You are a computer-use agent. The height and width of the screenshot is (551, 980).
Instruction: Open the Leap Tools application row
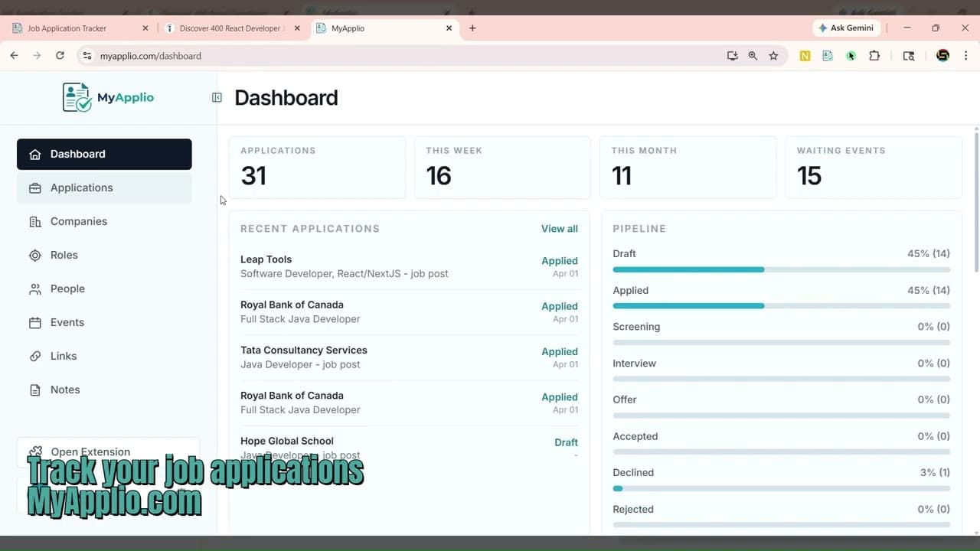(409, 266)
